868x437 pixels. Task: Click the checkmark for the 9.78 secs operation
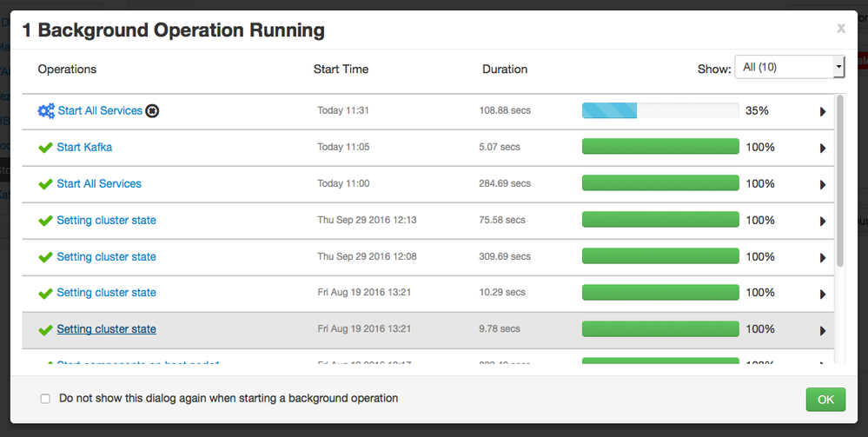(46, 330)
